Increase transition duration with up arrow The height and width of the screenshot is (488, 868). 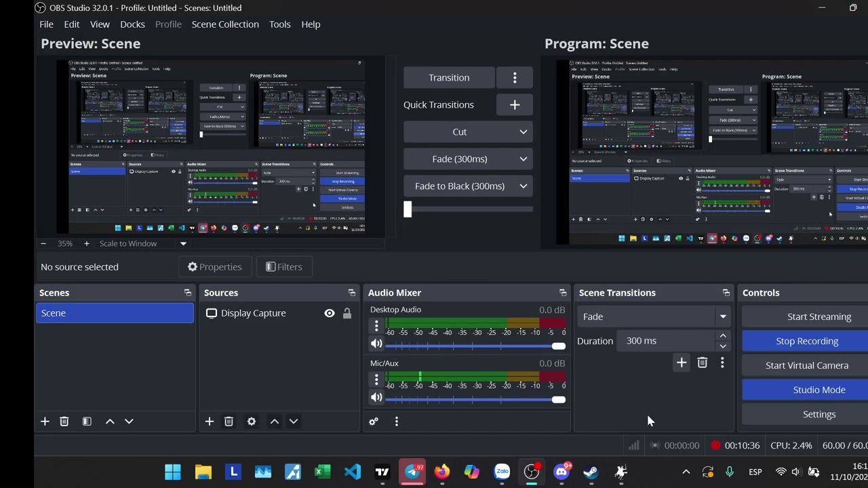pos(723,336)
